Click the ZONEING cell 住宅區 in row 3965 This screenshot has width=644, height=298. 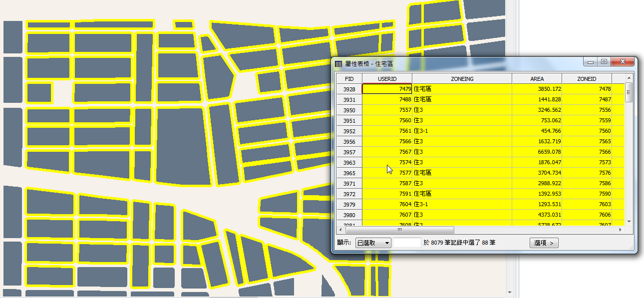pos(462,173)
